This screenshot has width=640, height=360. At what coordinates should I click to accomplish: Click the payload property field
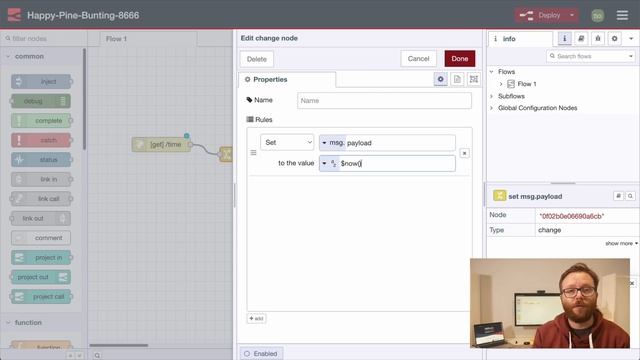(x=400, y=143)
